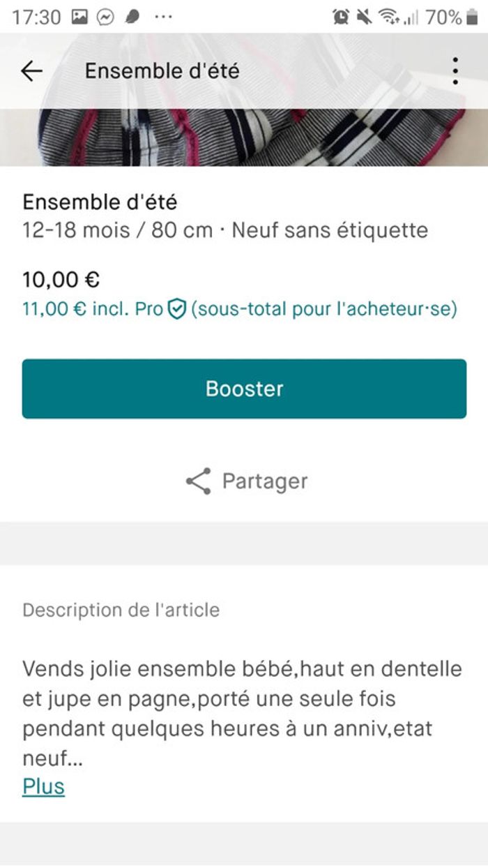Image resolution: width=488 pixels, height=868 pixels.
Task: Open the three-dot options menu
Action: click(x=455, y=70)
